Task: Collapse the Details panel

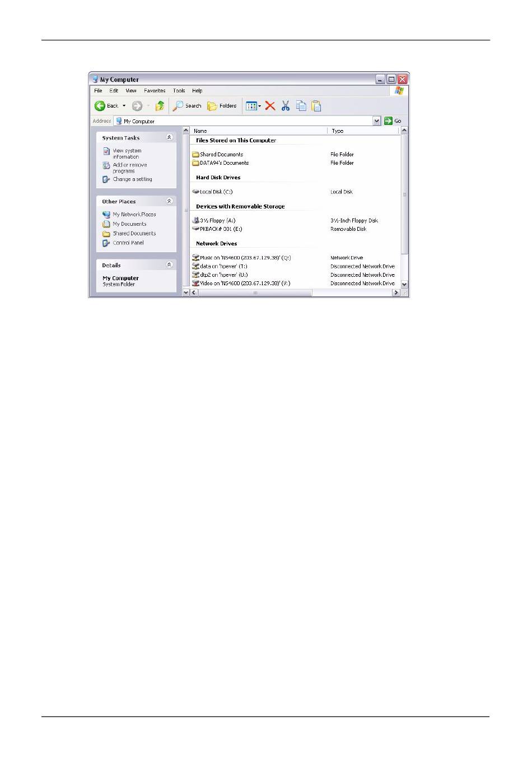Action: (x=169, y=265)
